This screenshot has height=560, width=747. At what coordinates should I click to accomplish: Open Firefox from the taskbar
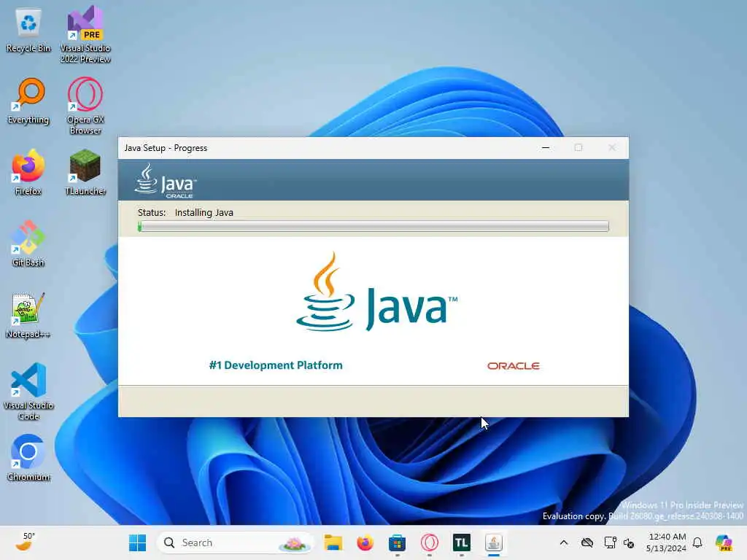click(365, 542)
